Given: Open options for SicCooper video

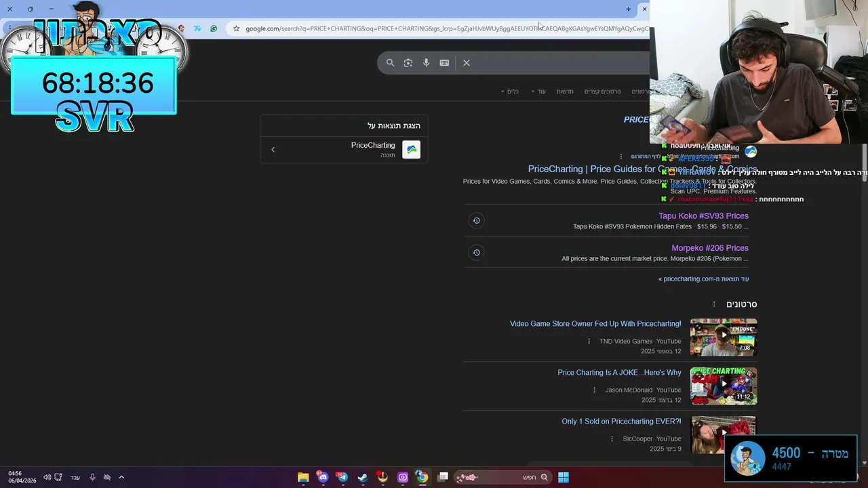Looking at the screenshot, I should [x=612, y=439].
